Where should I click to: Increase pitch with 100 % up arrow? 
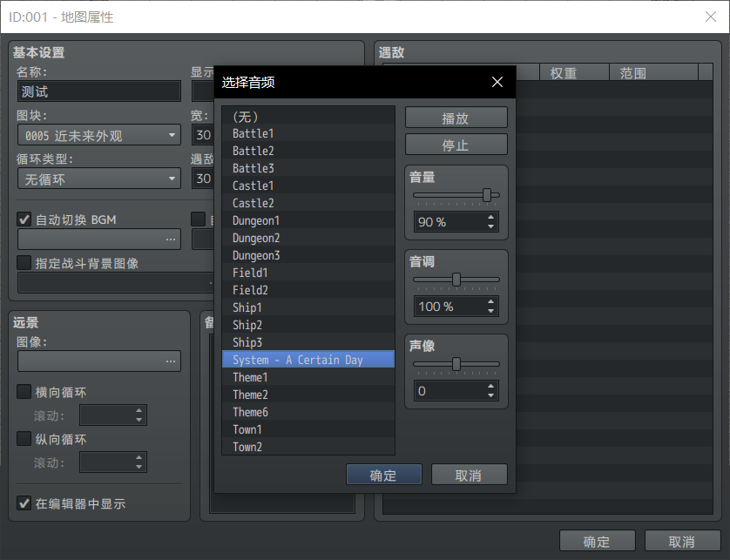point(490,301)
